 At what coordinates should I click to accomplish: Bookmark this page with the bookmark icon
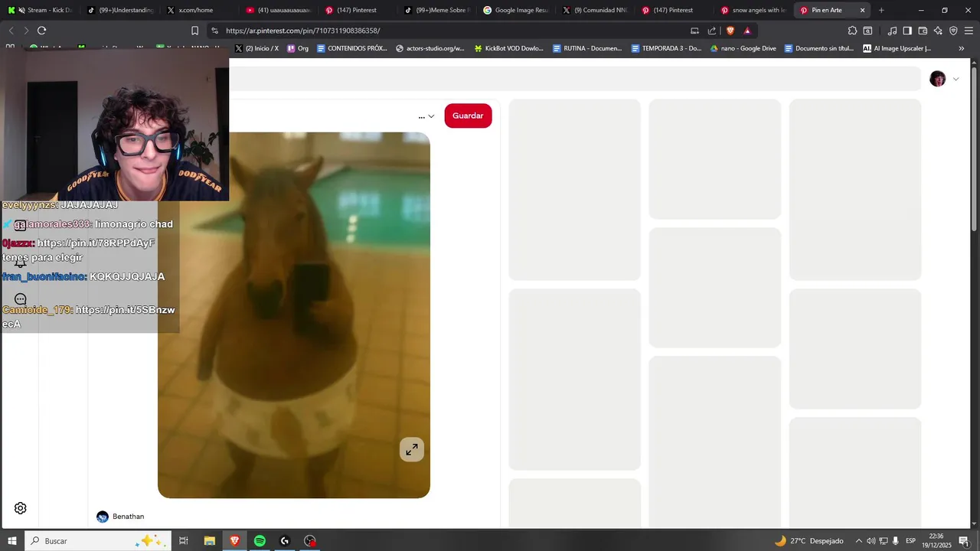(x=194, y=31)
